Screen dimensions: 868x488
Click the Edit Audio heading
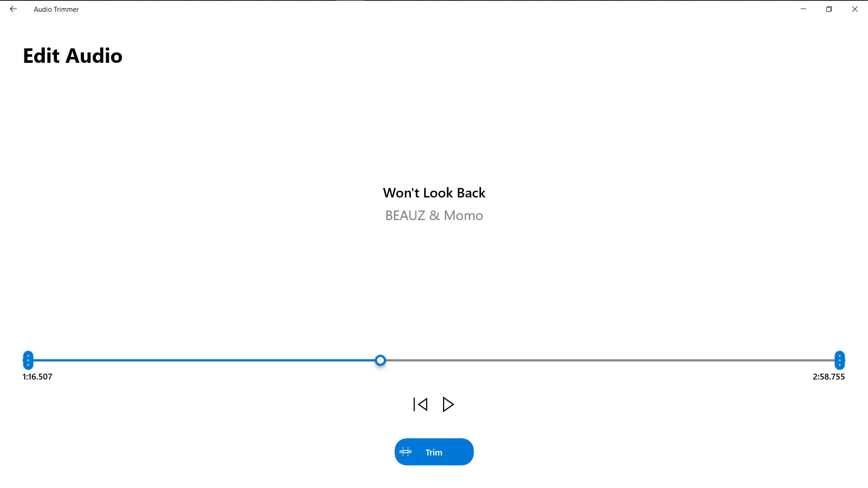72,56
